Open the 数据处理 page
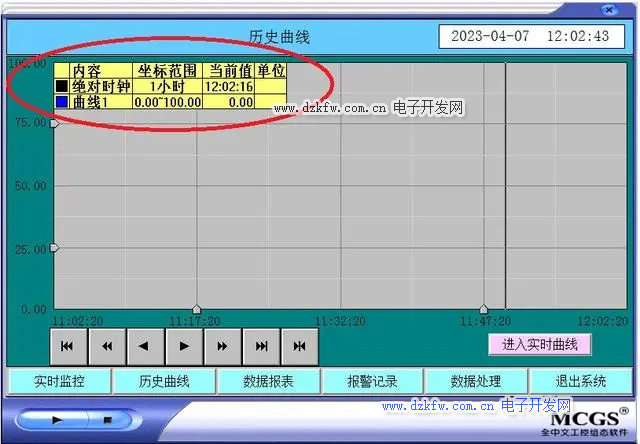Viewport: 640px width, 444px height. click(x=475, y=381)
